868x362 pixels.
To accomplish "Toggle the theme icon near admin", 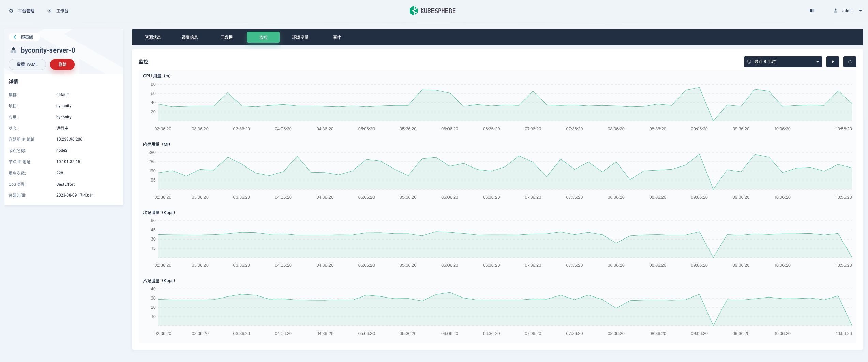I will [812, 11].
